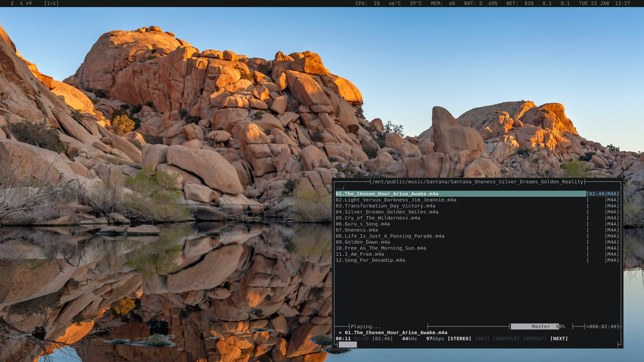Viewport: 644px width, 362px height.
Task: Click the BAT battery status indicator
Action: tap(480, 3)
